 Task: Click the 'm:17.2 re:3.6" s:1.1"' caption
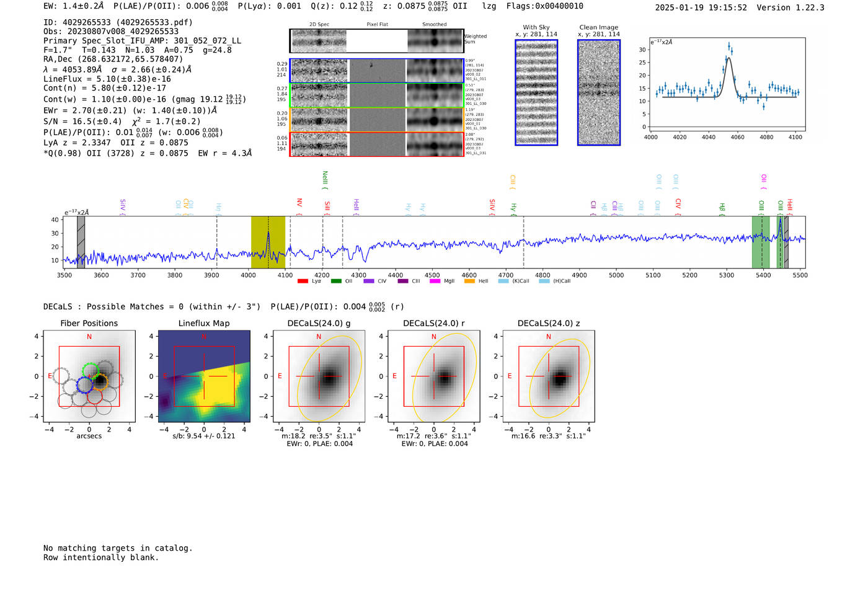coord(434,436)
